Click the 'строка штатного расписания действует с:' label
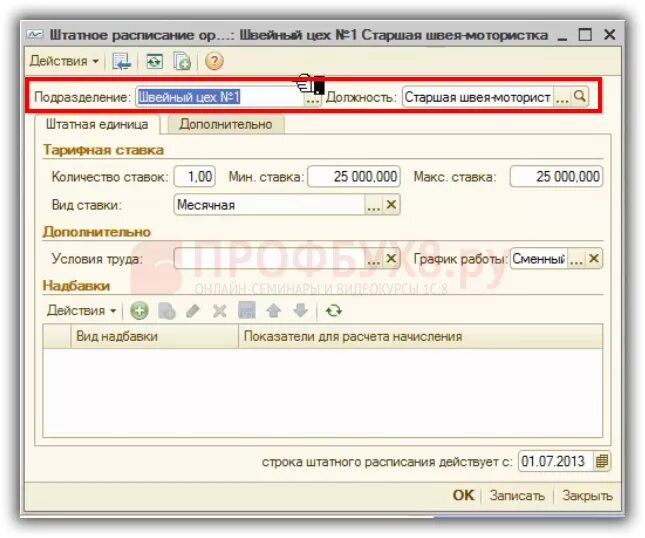The width and height of the screenshot is (645, 538). click(387, 461)
